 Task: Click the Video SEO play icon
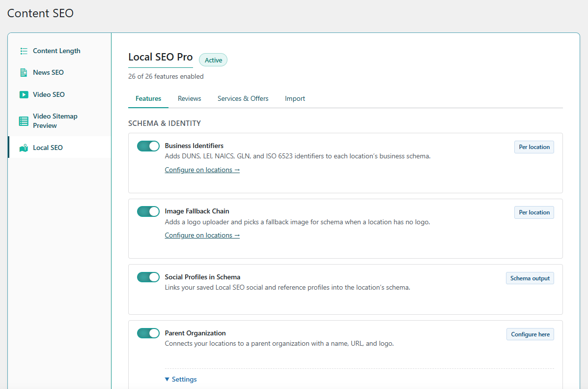click(24, 94)
